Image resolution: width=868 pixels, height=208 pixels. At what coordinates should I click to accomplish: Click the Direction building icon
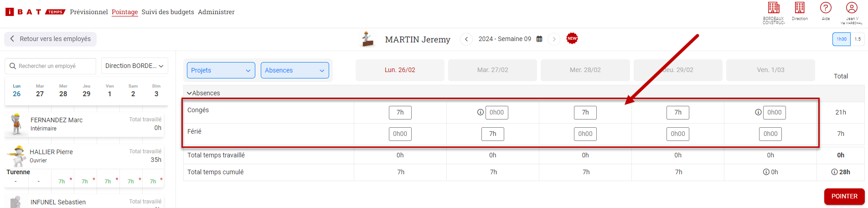click(x=800, y=8)
